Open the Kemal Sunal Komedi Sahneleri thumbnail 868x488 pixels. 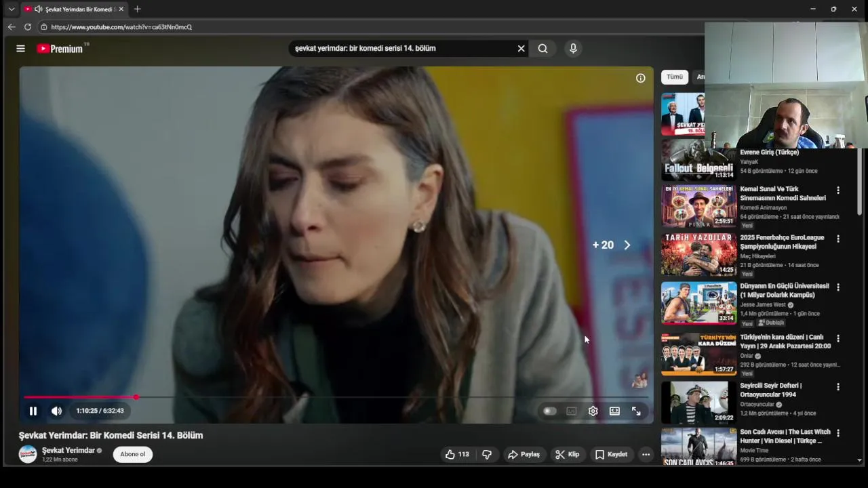click(698, 206)
